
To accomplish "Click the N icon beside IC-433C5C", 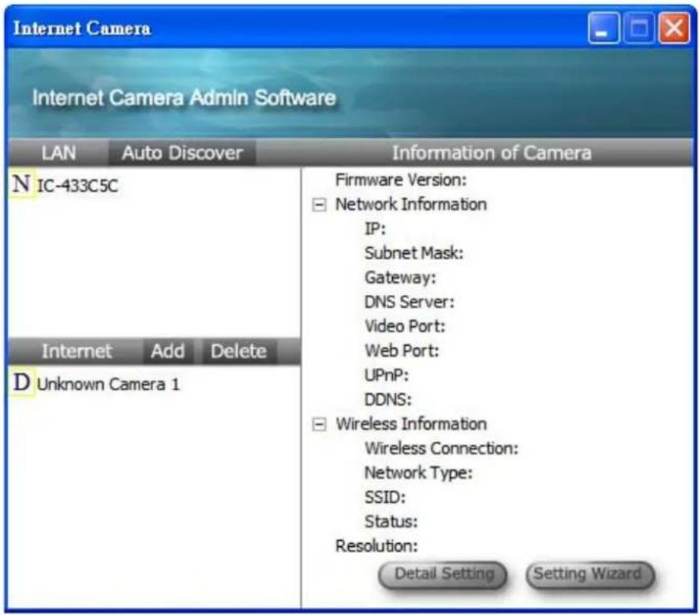I will click(x=21, y=185).
